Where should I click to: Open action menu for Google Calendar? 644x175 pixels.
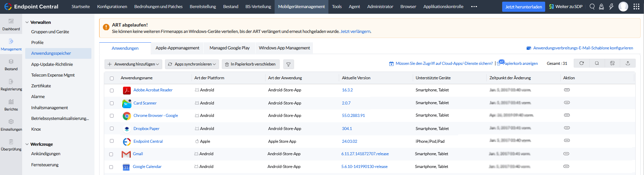point(566,166)
